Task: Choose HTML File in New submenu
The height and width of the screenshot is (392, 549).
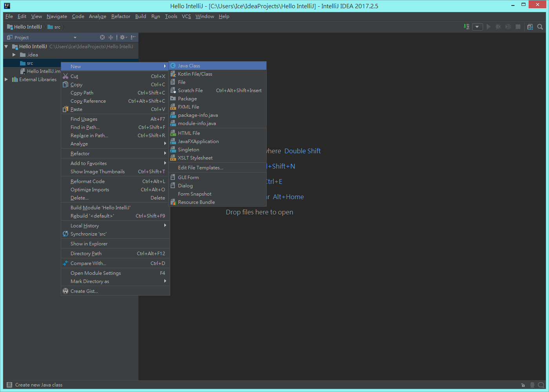Action: 218,133
